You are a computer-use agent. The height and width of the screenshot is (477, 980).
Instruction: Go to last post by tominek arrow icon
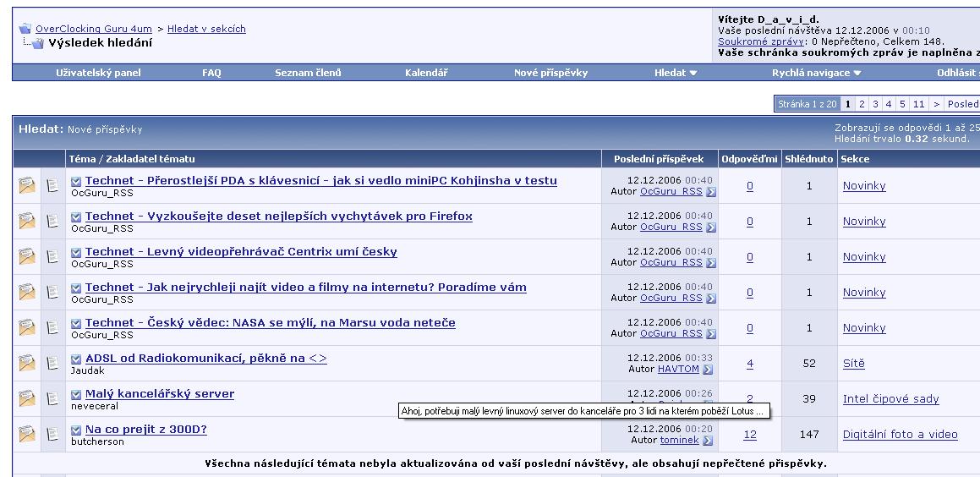pyautogui.click(x=708, y=441)
